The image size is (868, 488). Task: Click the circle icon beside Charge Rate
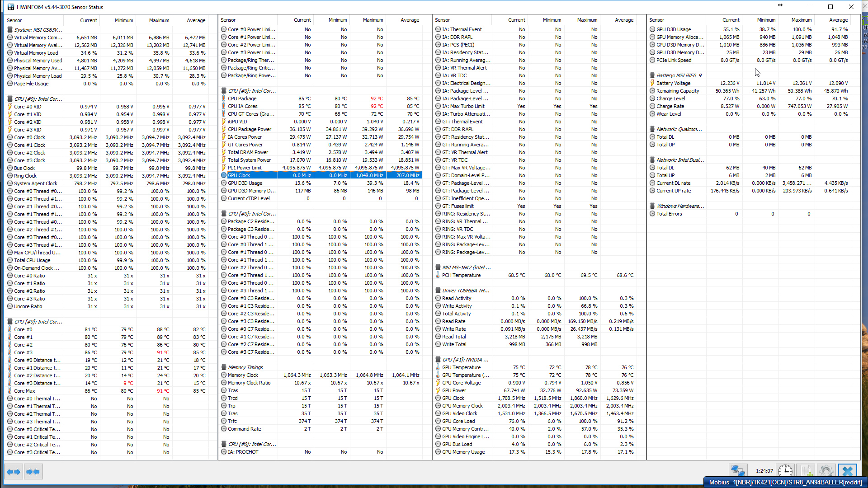click(x=652, y=106)
